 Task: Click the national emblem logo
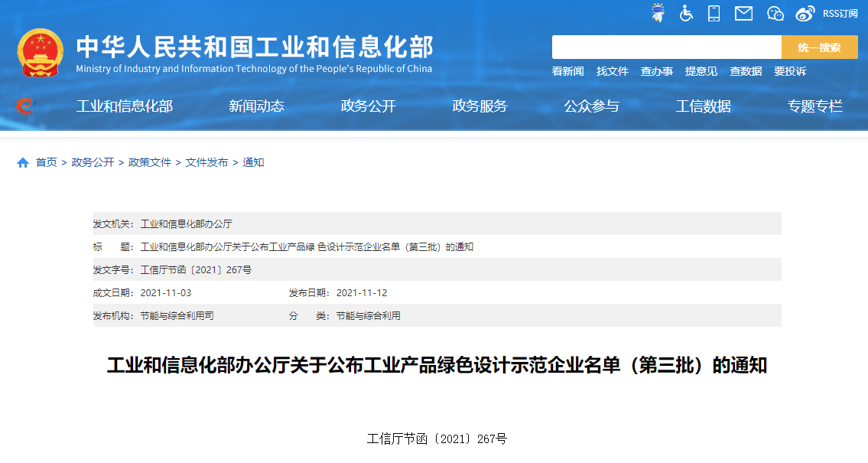click(41, 53)
